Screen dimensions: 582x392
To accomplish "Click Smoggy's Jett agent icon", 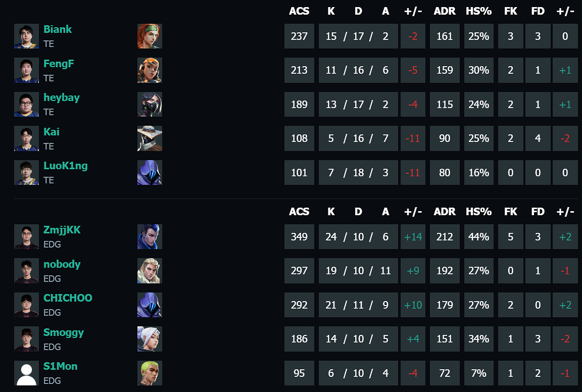I will click(150, 339).
